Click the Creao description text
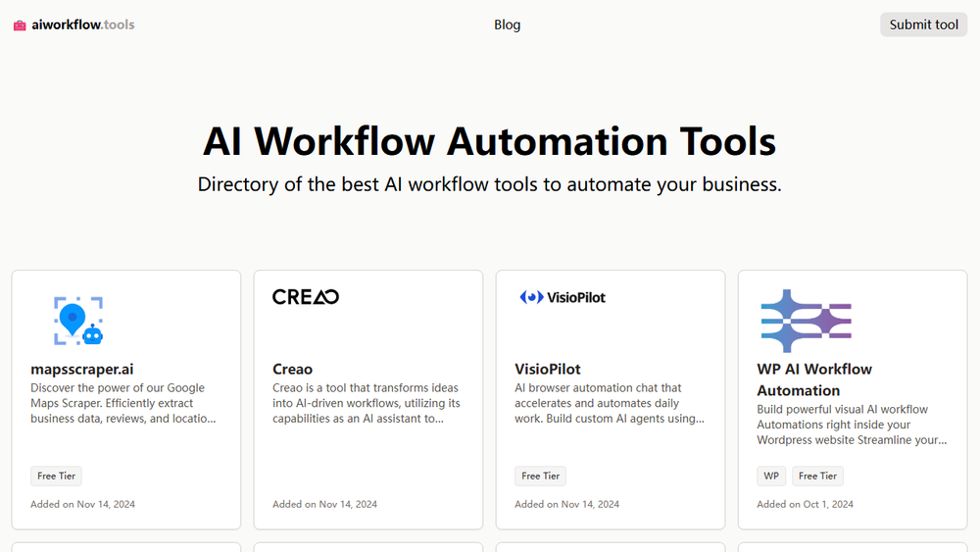The image size is (980, 552). [367, 403]
